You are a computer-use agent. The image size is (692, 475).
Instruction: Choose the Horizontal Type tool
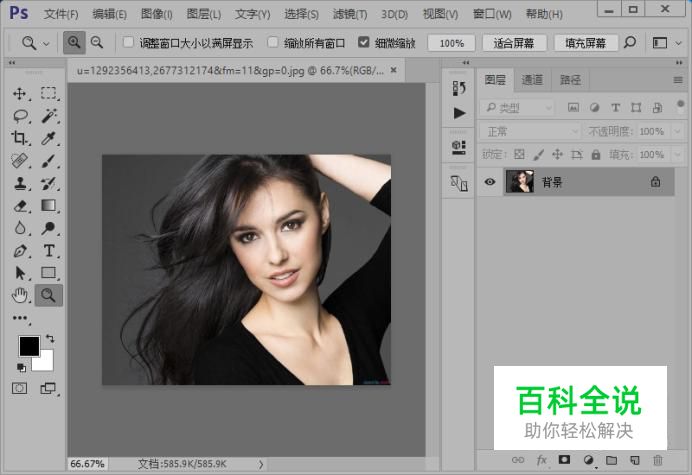coord(48,250)
